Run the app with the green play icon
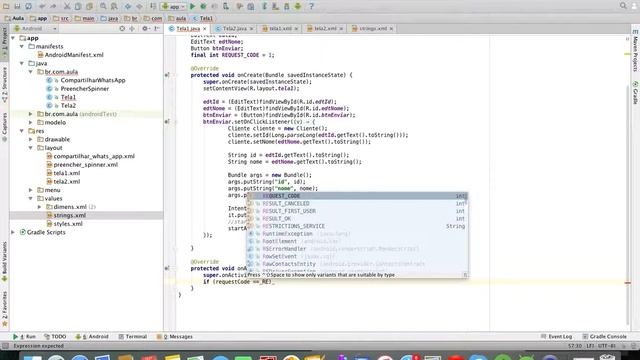Viewport: 640px width, 360px height. [193, 6]
